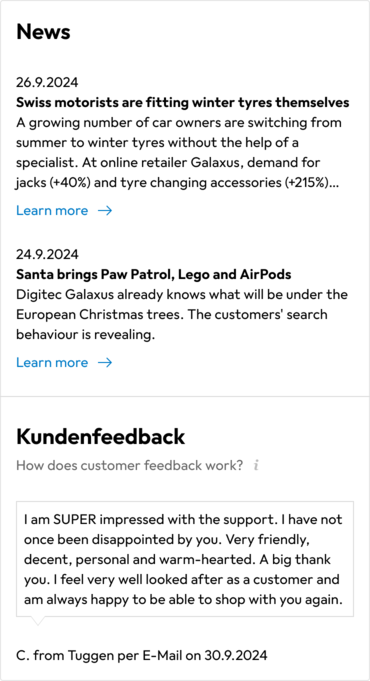The width and height of the screenshot is (370, 681).
Task: Click the 'I am SUPER impressed' feedback quote box
Action: click(x=185, y=559)
